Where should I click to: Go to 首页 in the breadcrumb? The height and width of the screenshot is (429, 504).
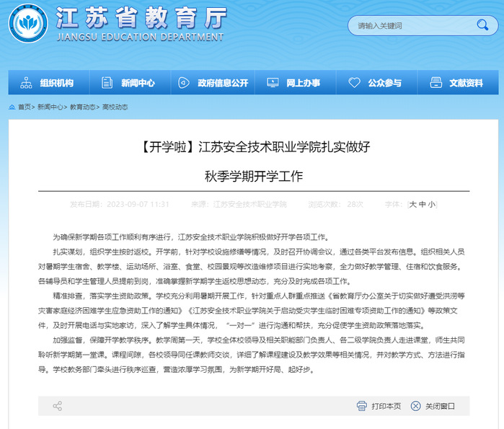click(x=25, y=107)
